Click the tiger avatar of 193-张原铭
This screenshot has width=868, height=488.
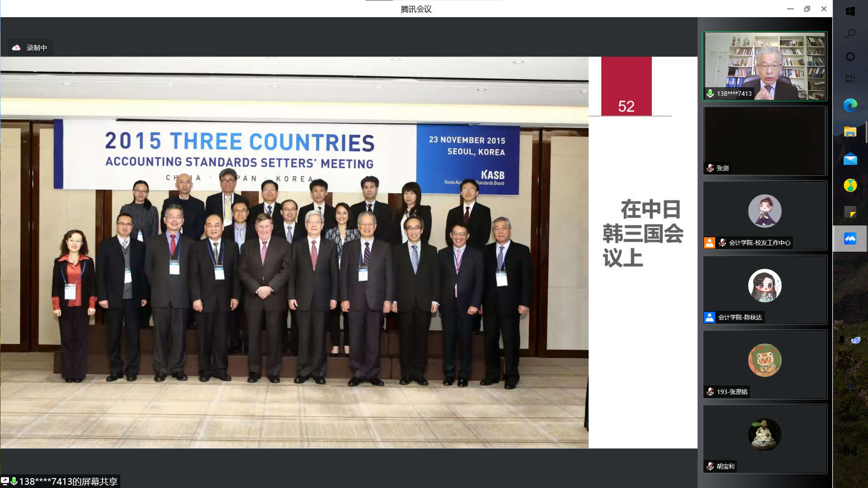pos(764,360)
